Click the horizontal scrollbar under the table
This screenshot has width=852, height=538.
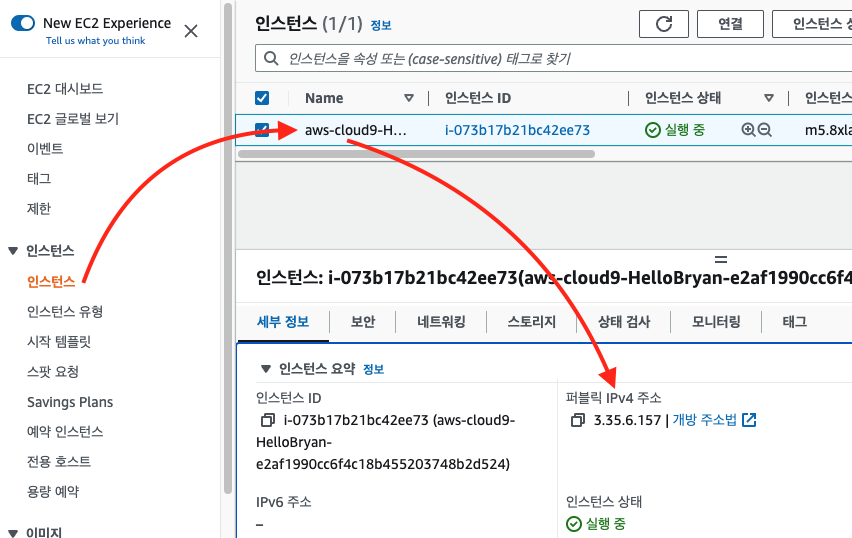tap(416, 154)
